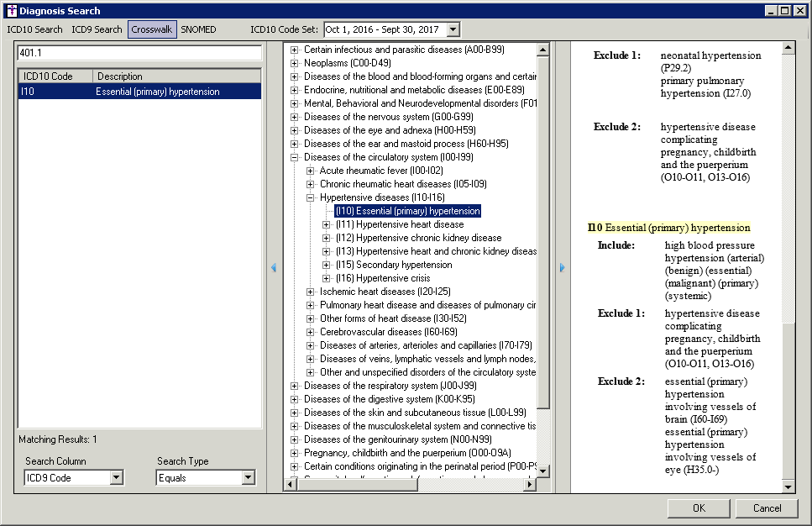The image size is (812, 526).
Task: Switch to the ICD10 Search tab
Action: coord(34,29)
